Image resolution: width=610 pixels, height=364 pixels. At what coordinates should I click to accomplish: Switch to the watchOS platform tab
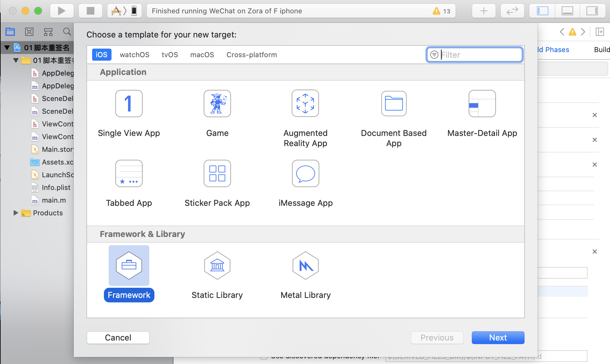tap(134, 55)
